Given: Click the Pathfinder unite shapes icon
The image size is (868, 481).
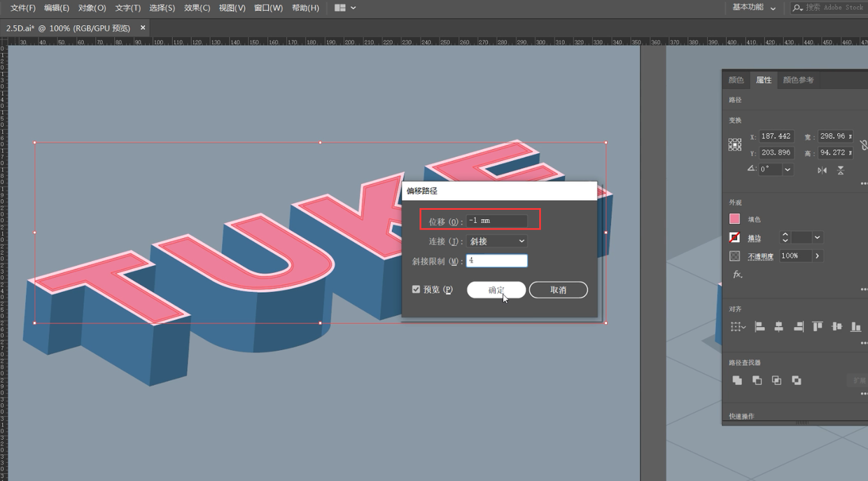Looking at the screenshot, I should point(737,380).
